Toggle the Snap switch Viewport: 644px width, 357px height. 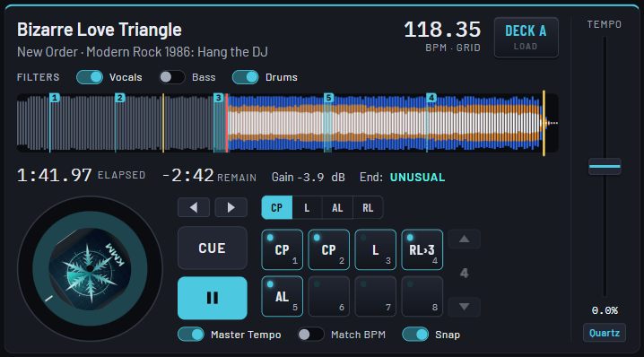[x=415, y=335]
